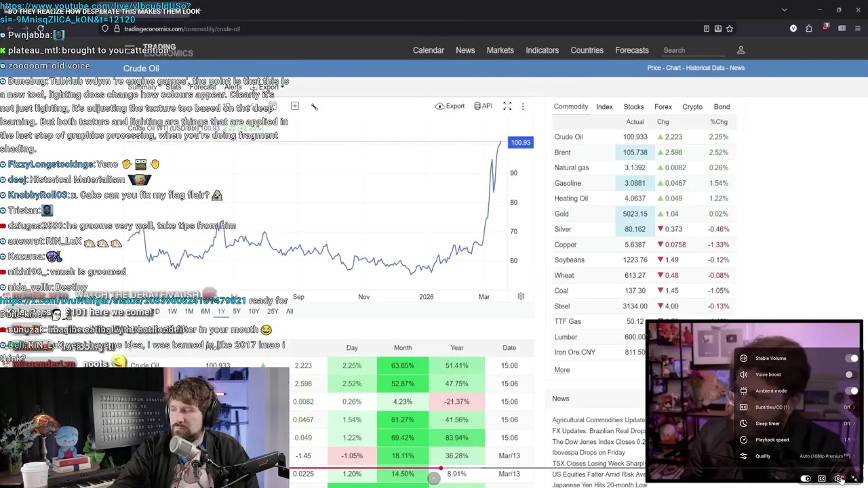Click the user account icon beside Search

[741, 50]
